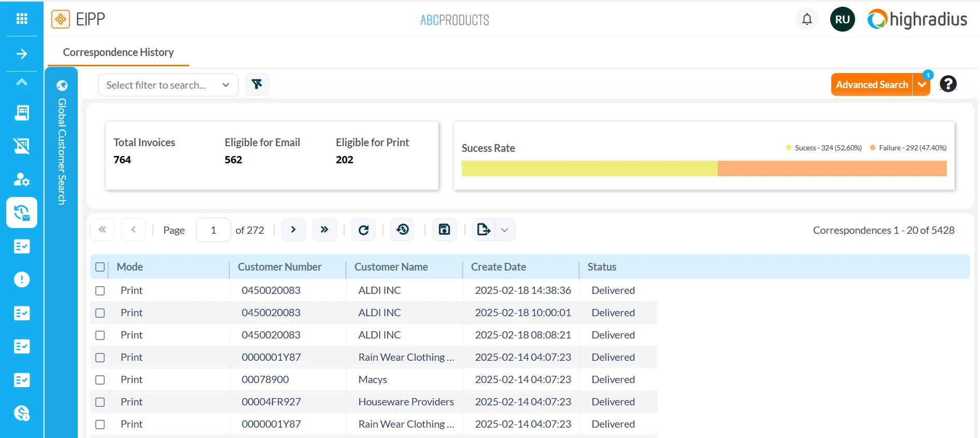Expand the export options dropdown arrow

pyautogui.click(x=505, y=230)
